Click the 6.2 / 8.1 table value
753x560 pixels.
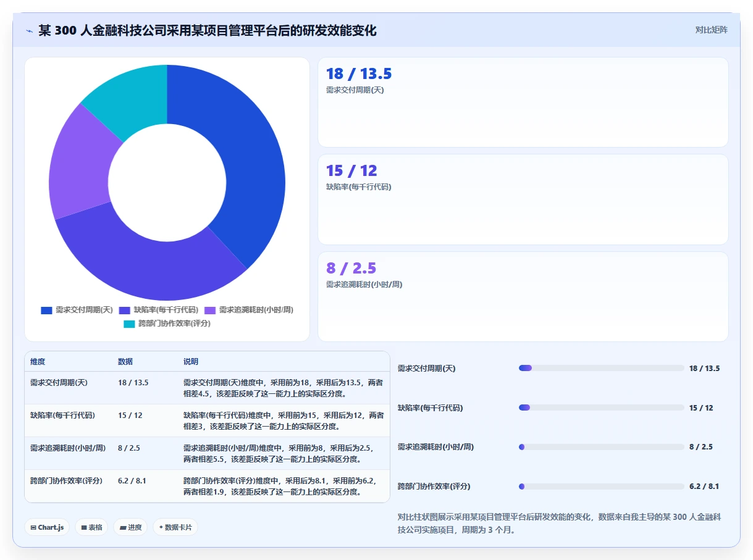click(132, 480)
